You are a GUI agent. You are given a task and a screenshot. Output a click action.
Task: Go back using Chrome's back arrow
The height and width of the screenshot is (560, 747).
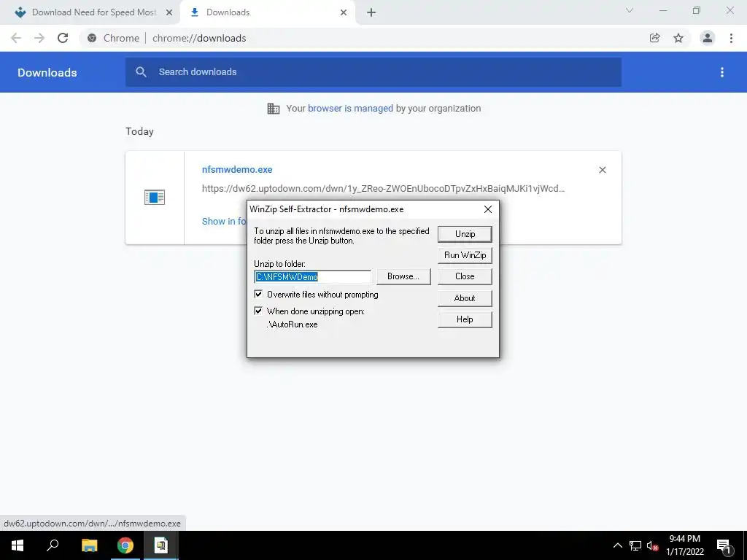point(16,38)
